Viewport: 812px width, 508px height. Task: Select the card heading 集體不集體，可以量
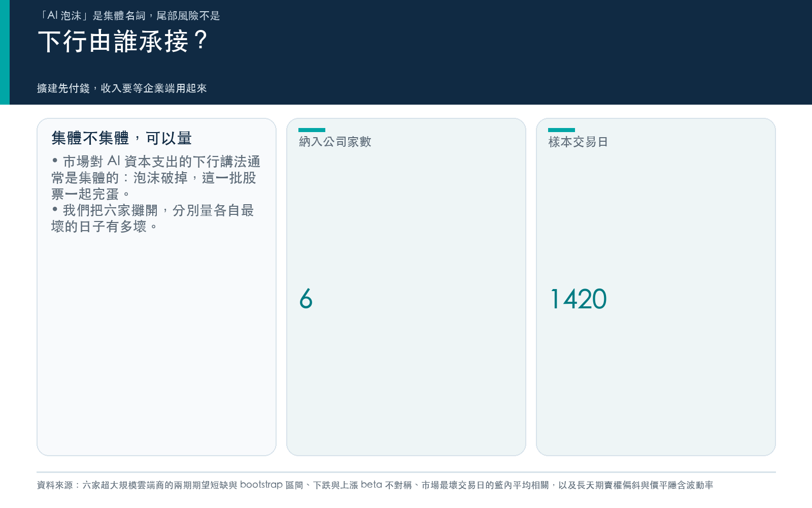[x=121, y=138]
